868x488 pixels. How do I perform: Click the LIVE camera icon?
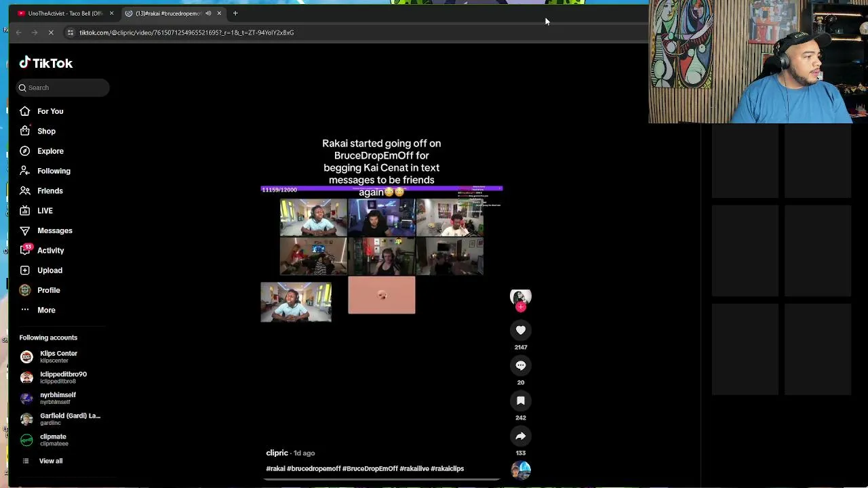(x=25, y=211)
